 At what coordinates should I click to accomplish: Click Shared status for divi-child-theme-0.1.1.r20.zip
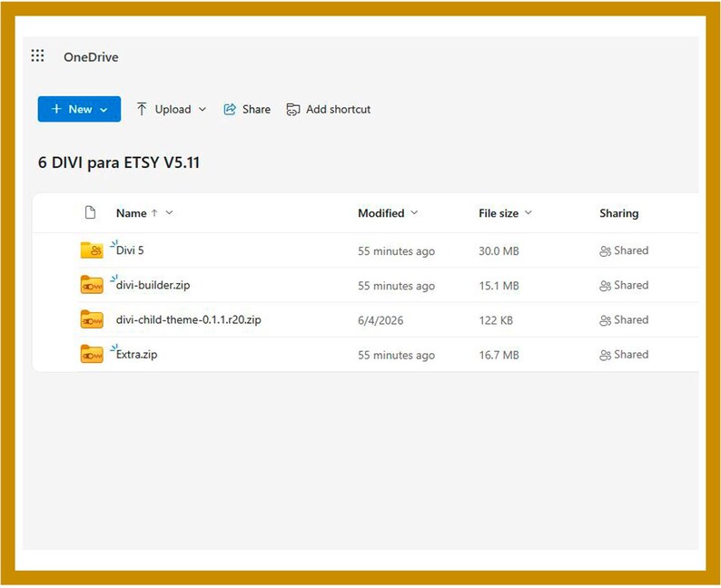point(624,320)
